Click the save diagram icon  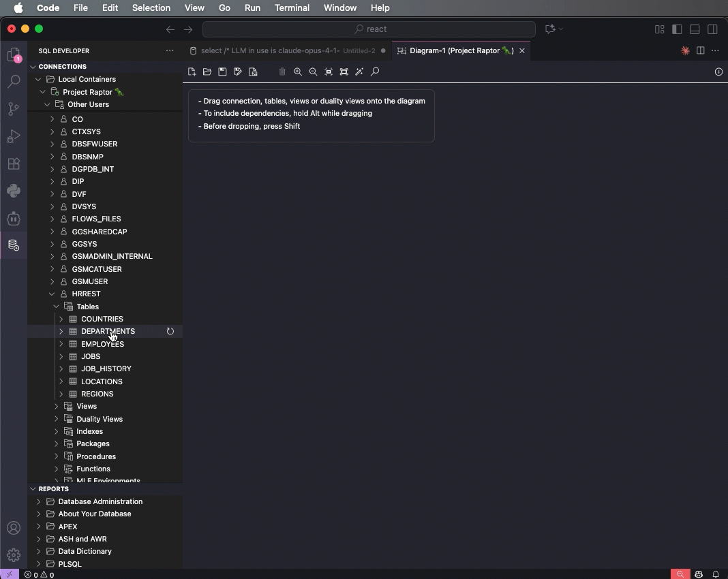[x=222, y=72]
